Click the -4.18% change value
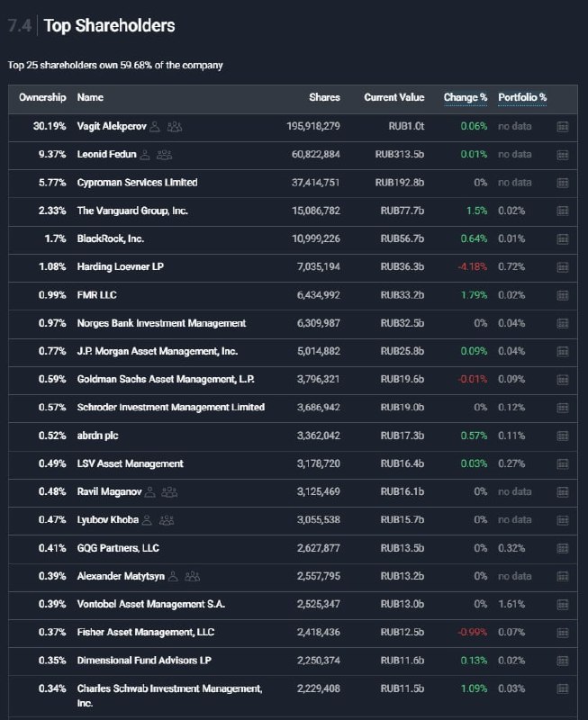 click(472, 266)
